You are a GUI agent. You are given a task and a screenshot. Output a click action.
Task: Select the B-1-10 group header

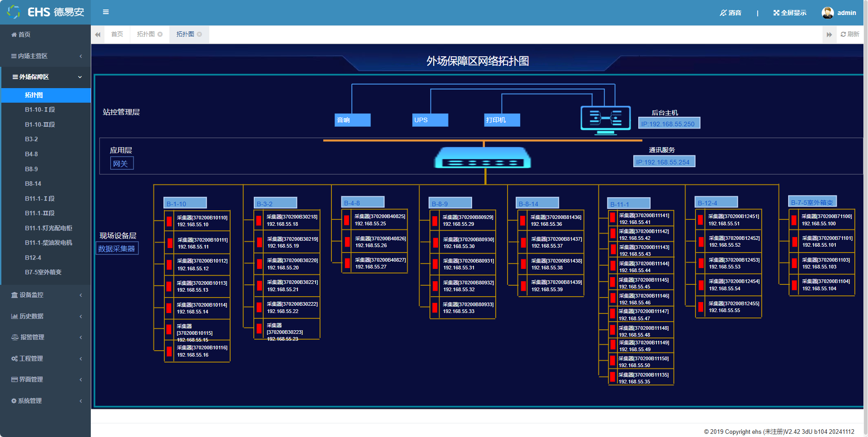coord(185,204)
